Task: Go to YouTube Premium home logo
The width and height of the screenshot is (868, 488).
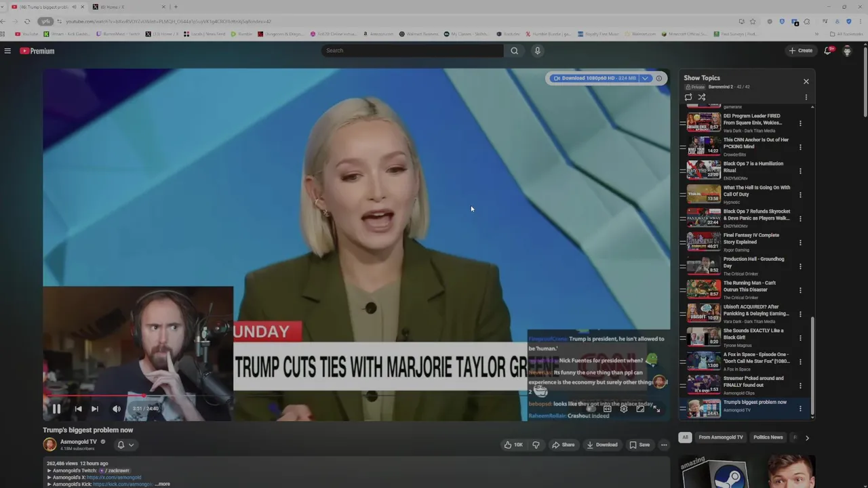Action: point(37,51)
